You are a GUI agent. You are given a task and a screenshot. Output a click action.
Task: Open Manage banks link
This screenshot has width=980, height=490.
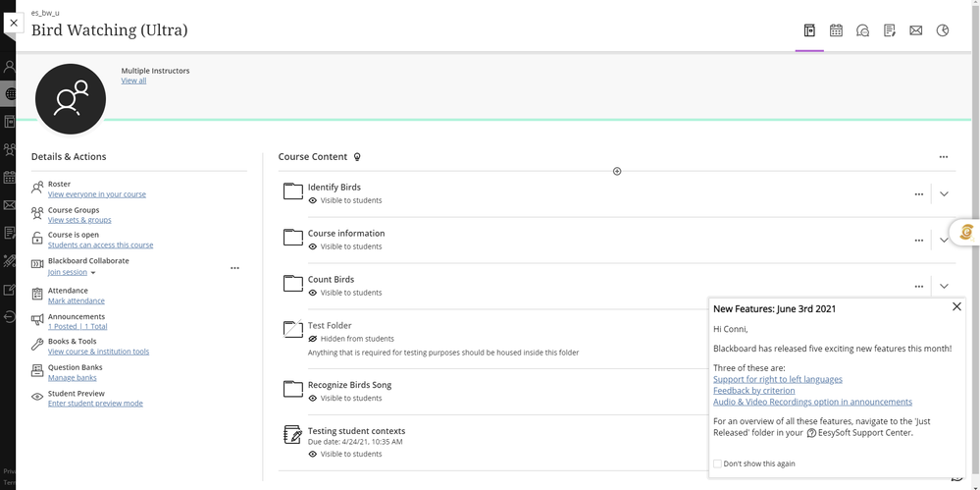click(x=73, y=377)
